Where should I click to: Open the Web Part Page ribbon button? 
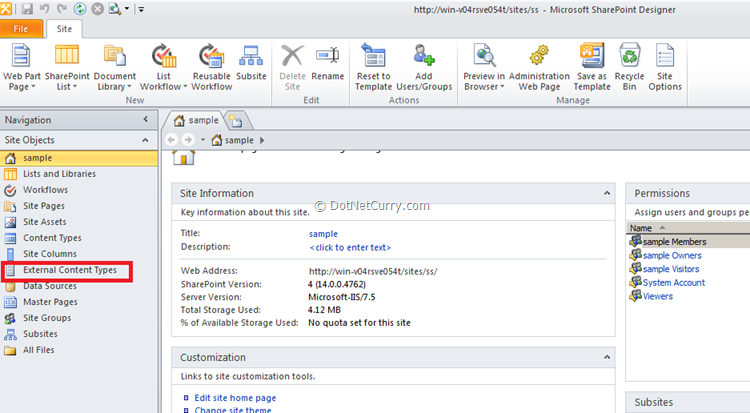click(x=22, y=67)
